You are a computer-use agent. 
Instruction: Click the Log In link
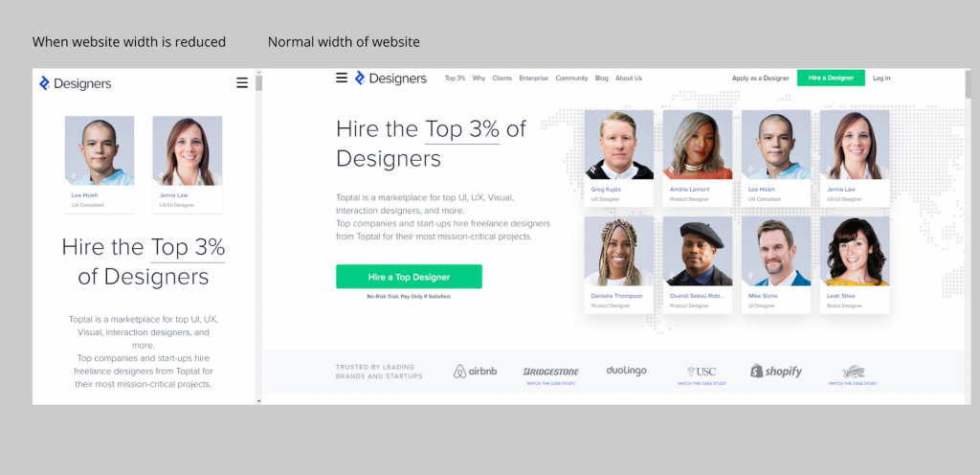coord(881,79)
